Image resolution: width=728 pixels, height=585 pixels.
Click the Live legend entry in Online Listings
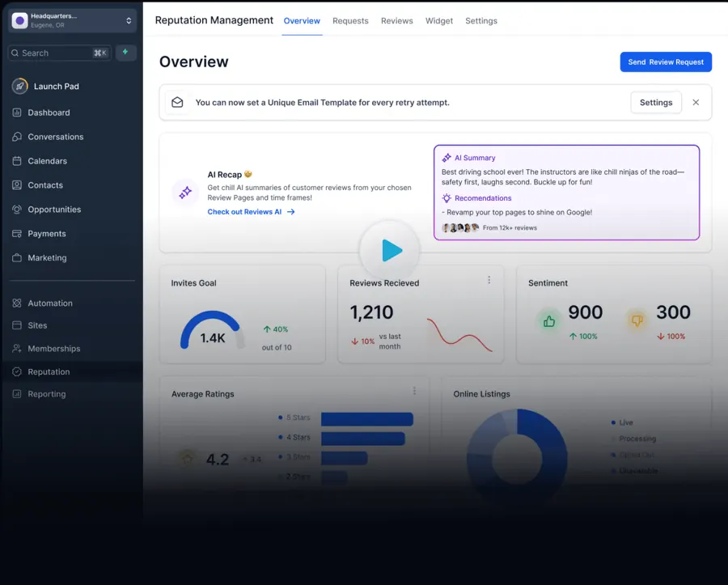pyautogui.click(x=622, y=422)
